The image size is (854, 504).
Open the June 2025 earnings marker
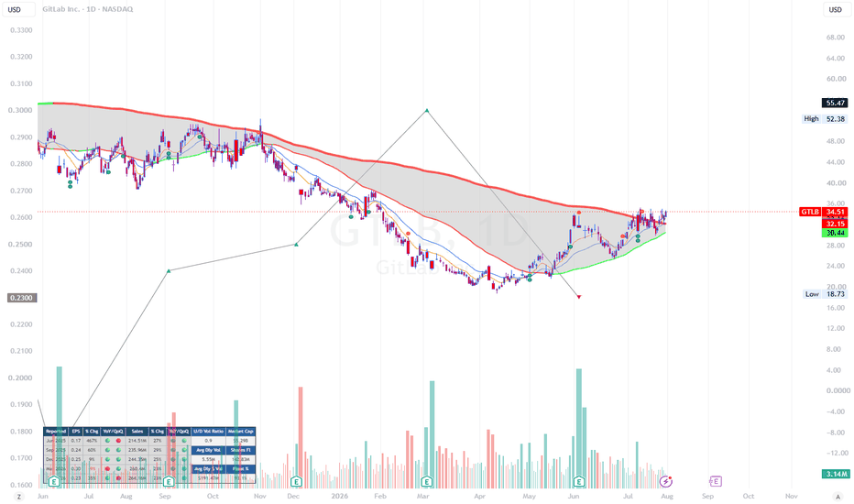[x=53, y=482]
